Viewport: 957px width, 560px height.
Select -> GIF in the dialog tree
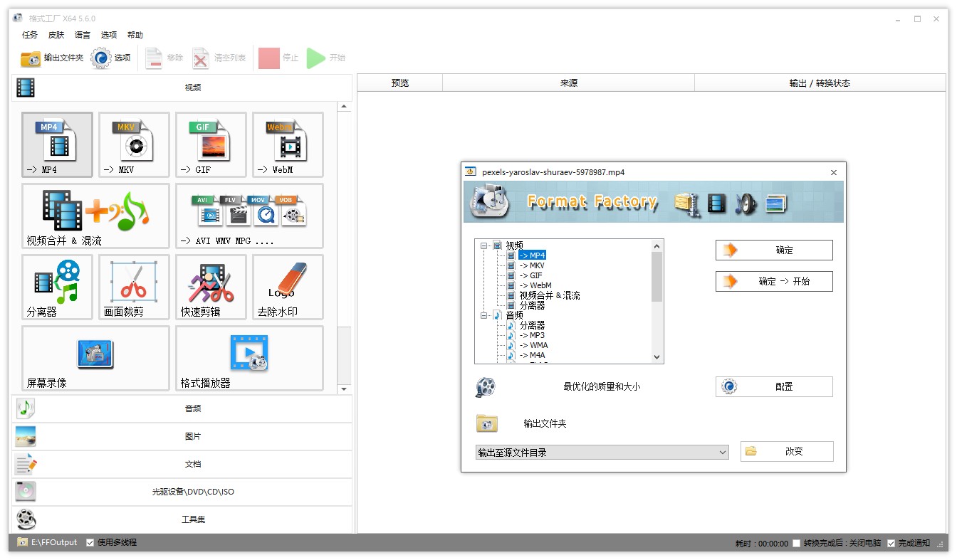click(x=530, y=275)
